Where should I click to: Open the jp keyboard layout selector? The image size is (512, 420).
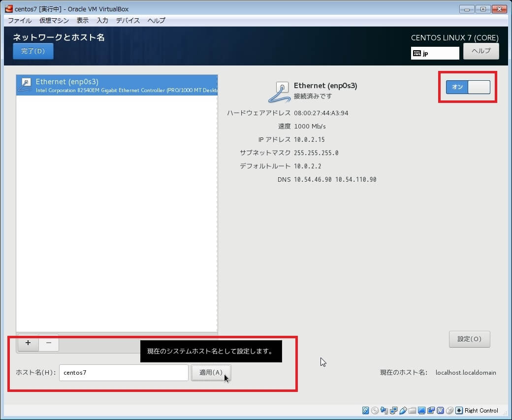pos(435,53)
